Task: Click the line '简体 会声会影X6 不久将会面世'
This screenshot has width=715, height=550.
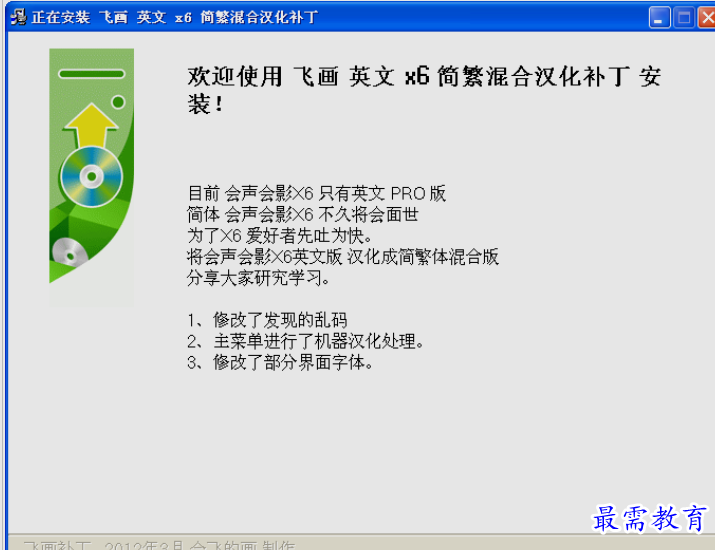Action: coord(302,214)
